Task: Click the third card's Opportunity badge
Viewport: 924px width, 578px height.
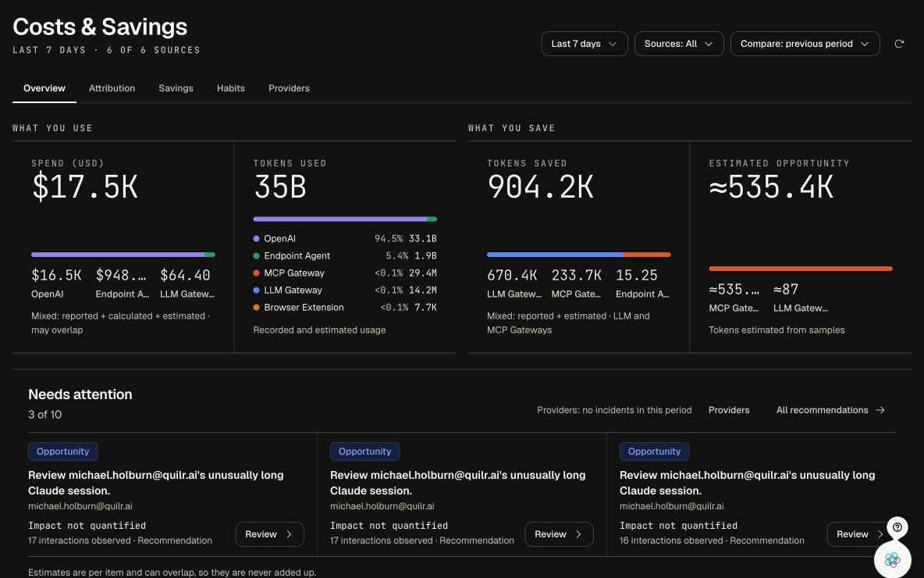Action: tap(654, 451)
